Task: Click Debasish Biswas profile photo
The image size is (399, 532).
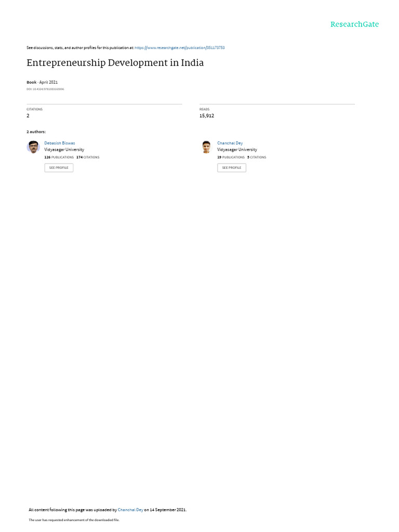Action: (33, 147)
